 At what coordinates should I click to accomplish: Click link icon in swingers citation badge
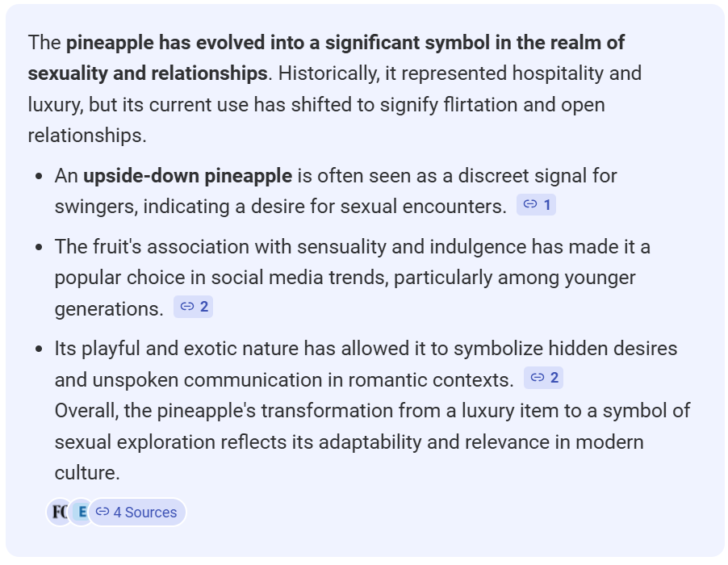point(530,205)
